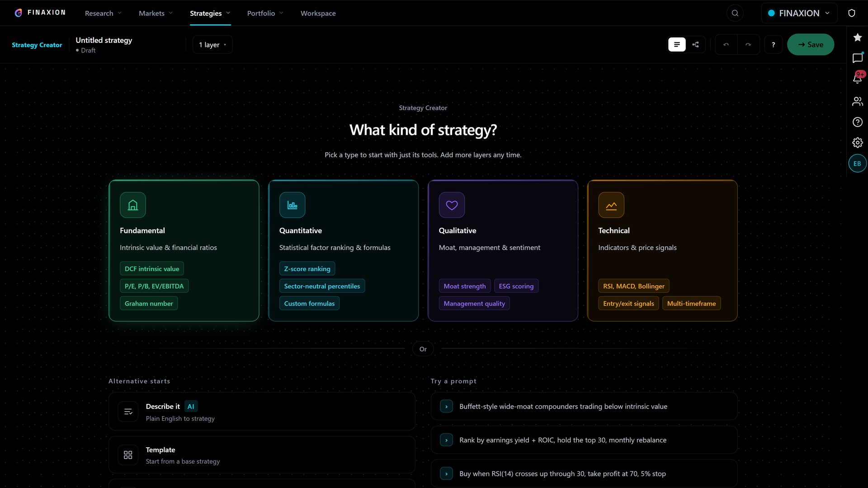Select the Qualitative strategy card
868x488 pixels.
(x=503, y=251)
